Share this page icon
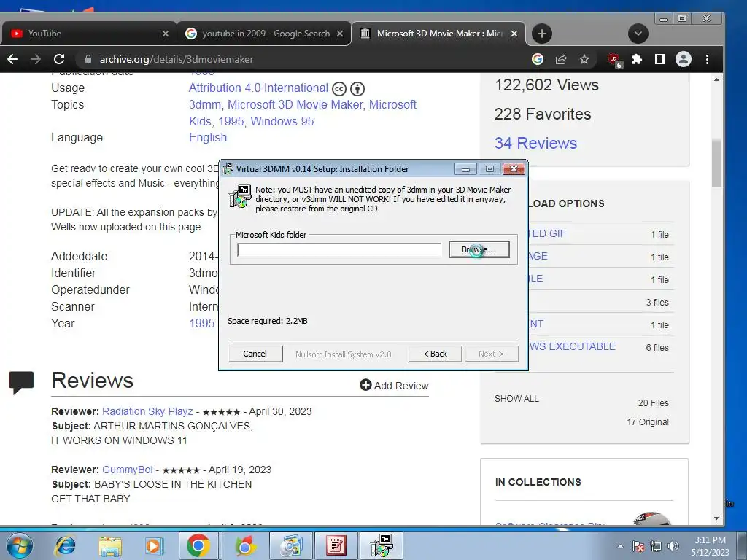This screenshot has width=747, height=560. pyautogui.click(x=561, y=59)
